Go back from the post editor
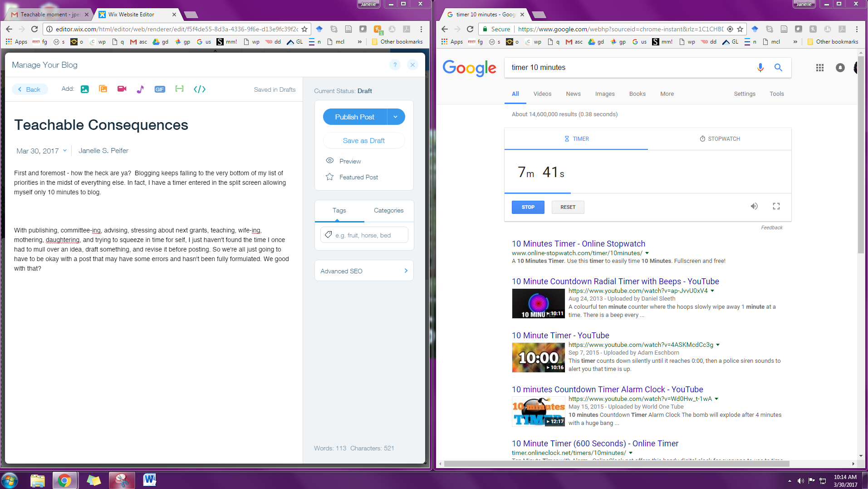The width and height of the screenshot is (868, 489). coord(29,89)
